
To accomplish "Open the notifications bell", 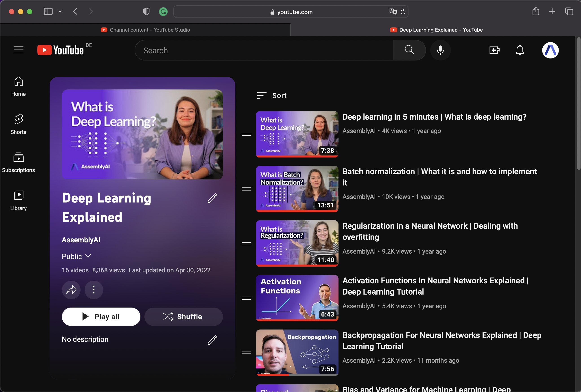I will click(x=520, y=50).
